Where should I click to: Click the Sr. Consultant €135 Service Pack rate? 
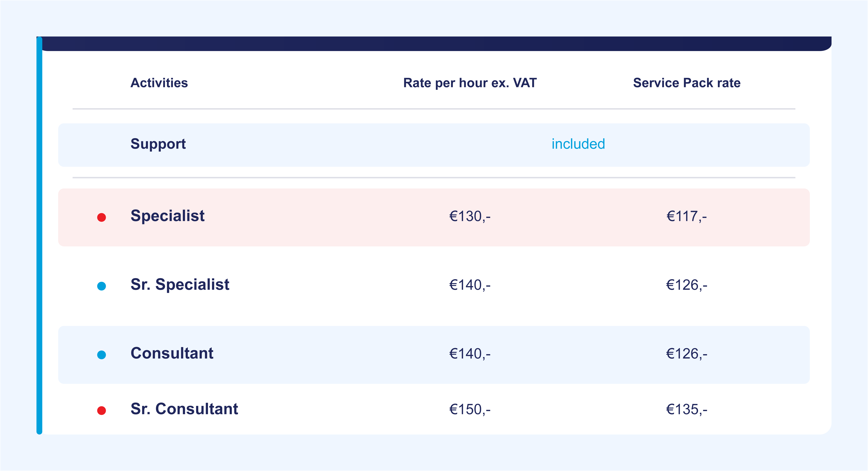[687, 410]
